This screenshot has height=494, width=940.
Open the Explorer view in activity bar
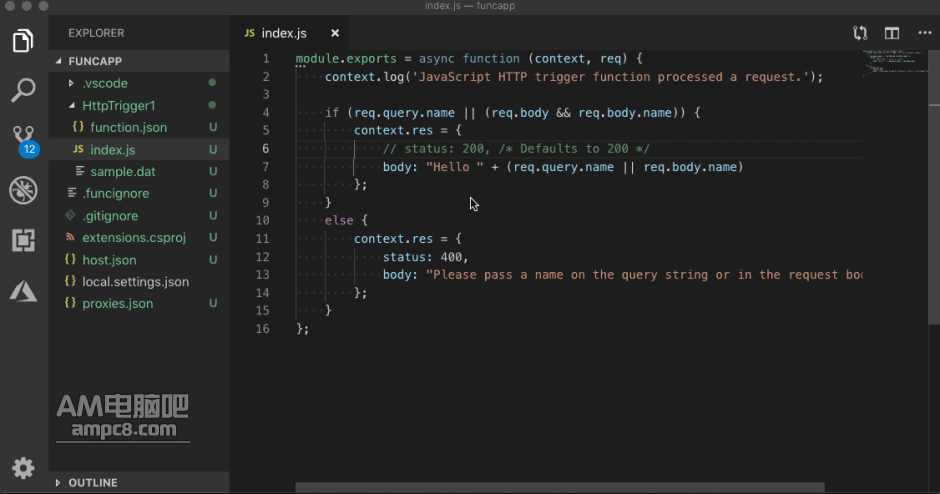click(23, 41)
